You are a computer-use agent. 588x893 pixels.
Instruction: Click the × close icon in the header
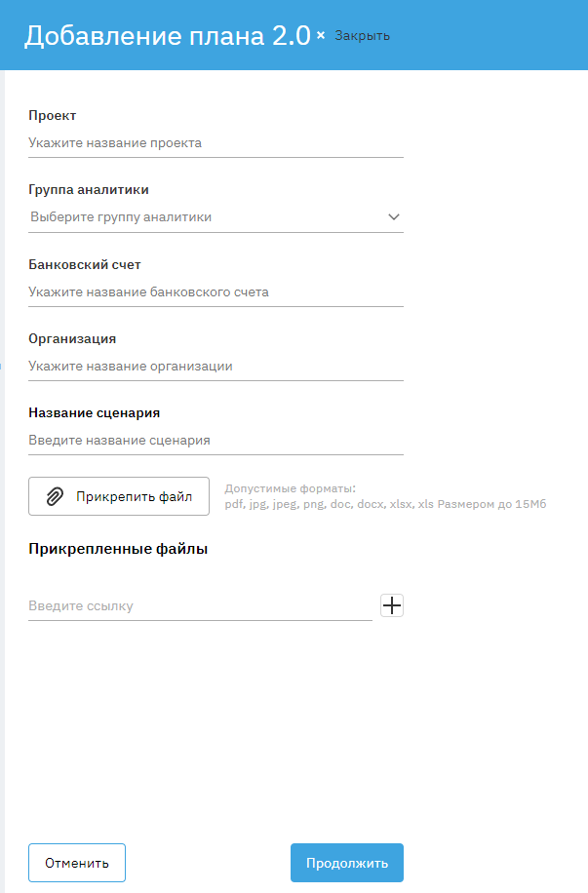[x=321, y=36]
